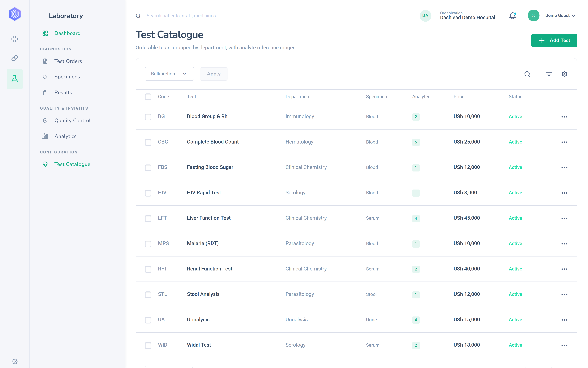
Task: Open row actions for HIV Rapid Test
Action: pos(564,193)
